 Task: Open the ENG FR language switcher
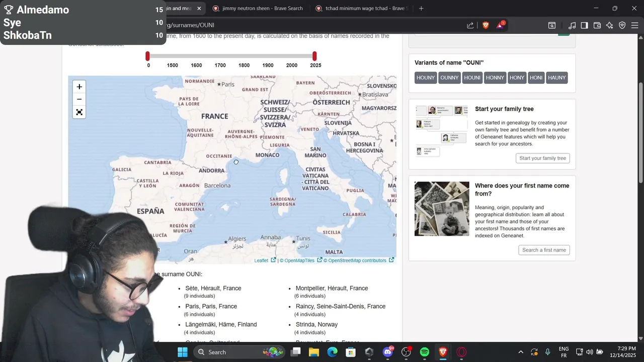coord(564,352)
